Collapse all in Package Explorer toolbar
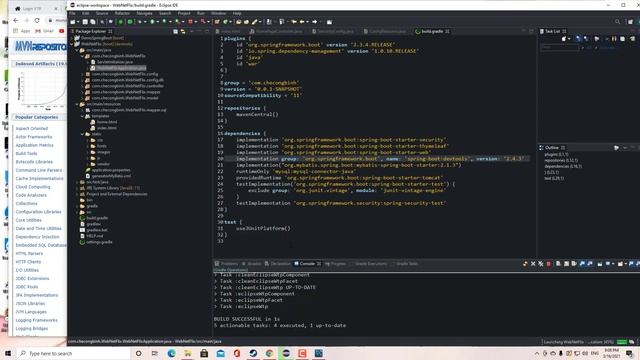The height and width of the screenshot is (360, 640). coord(176,31)
